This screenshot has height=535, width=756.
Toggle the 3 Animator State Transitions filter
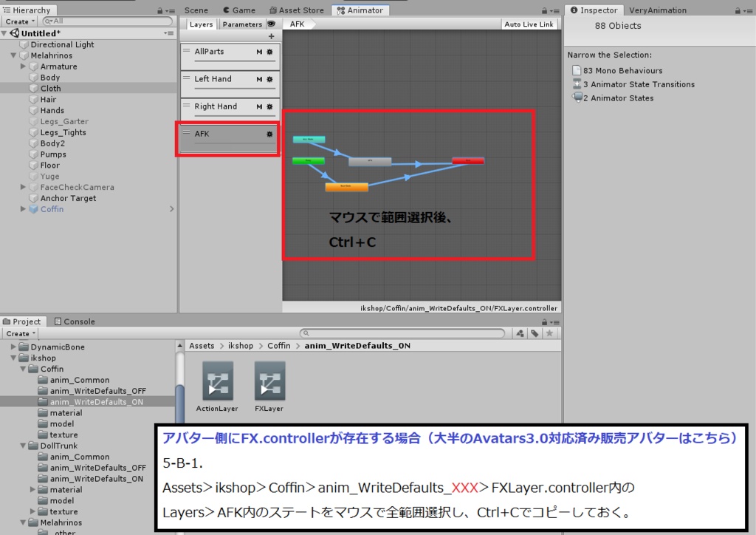577,84
